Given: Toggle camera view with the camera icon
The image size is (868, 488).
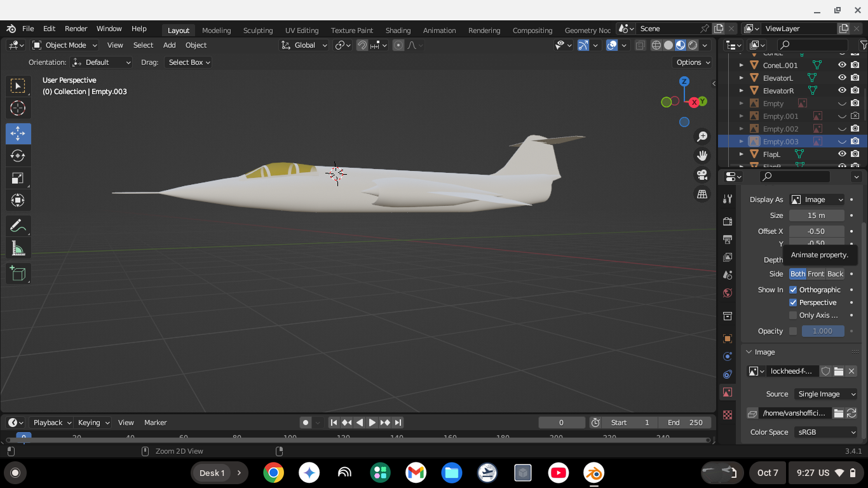Looking at the screenshot, I should (702, 175).
